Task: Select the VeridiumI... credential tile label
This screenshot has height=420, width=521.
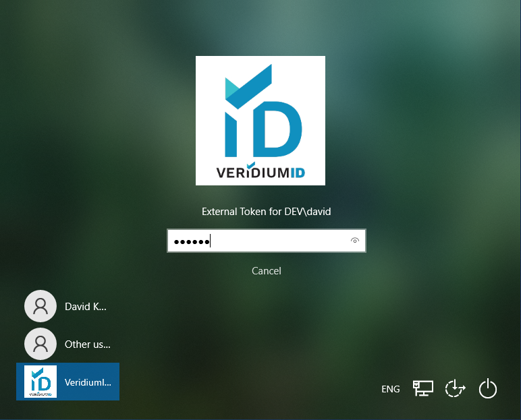Action: pyautogui.click(x=88, y=382)
